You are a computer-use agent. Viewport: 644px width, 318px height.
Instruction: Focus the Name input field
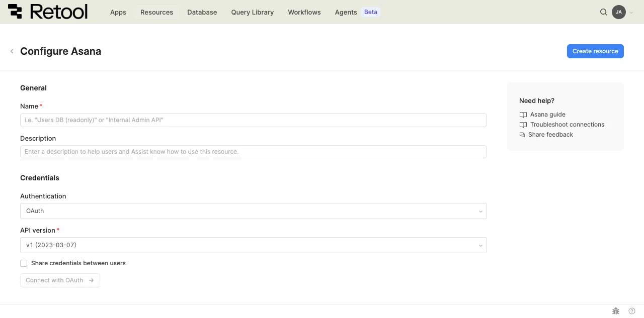coord(254,120)
